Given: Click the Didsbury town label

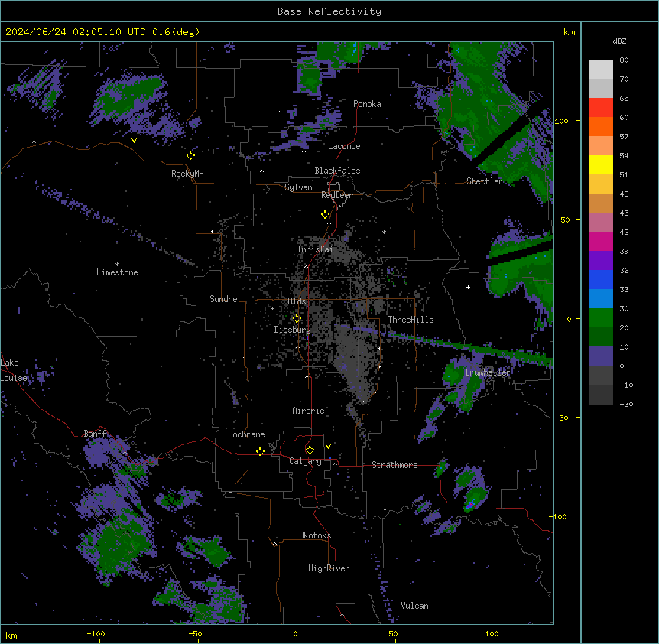Looking at the screenshot, I should [x=293, y=330].
